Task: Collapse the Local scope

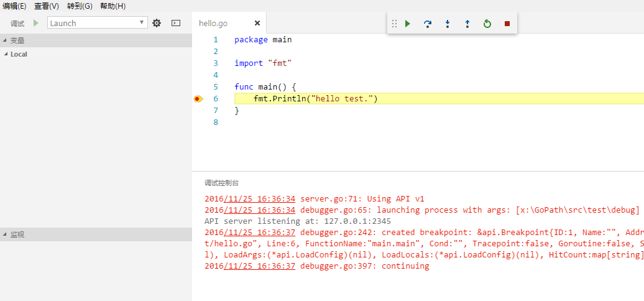Action: [96, 53]
